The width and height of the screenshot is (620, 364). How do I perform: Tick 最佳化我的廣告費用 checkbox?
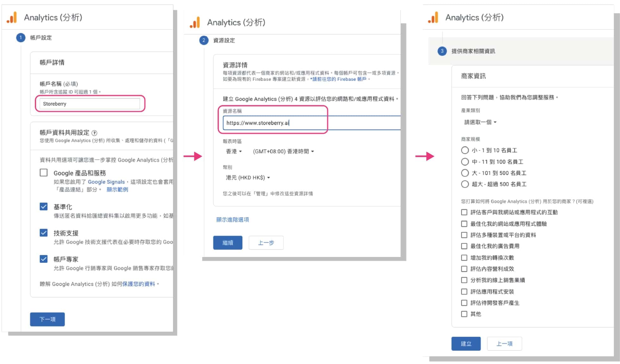point(464,246)
